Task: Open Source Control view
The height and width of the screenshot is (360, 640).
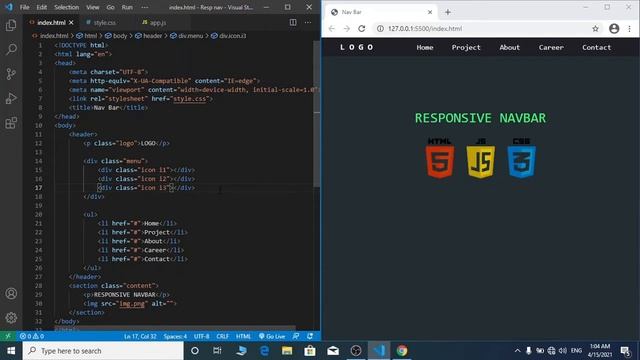Action: coord(11,74)
